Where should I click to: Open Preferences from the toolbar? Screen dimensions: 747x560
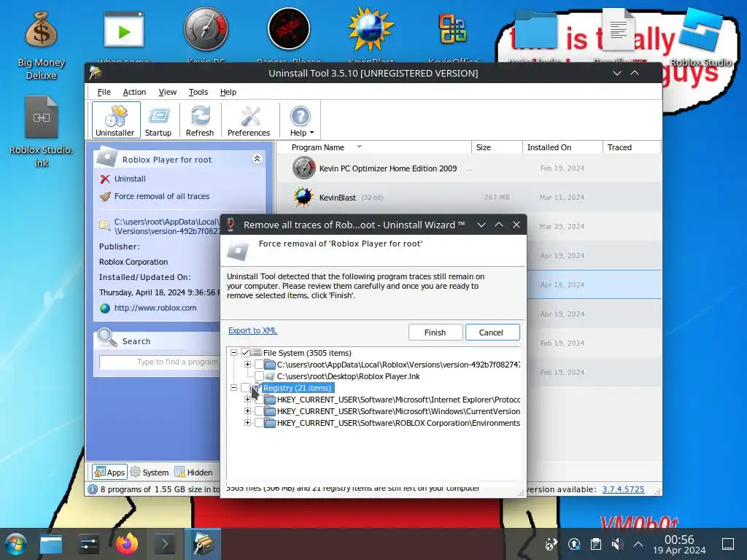pyautogui.click(x=249, y=120)
